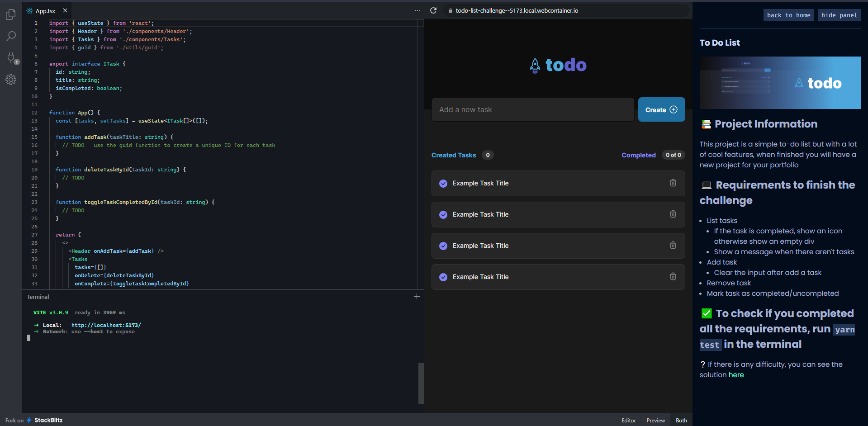Uncheck the third Example Task Title
This screenshot has height=426, width=868.
coord(443,246)
